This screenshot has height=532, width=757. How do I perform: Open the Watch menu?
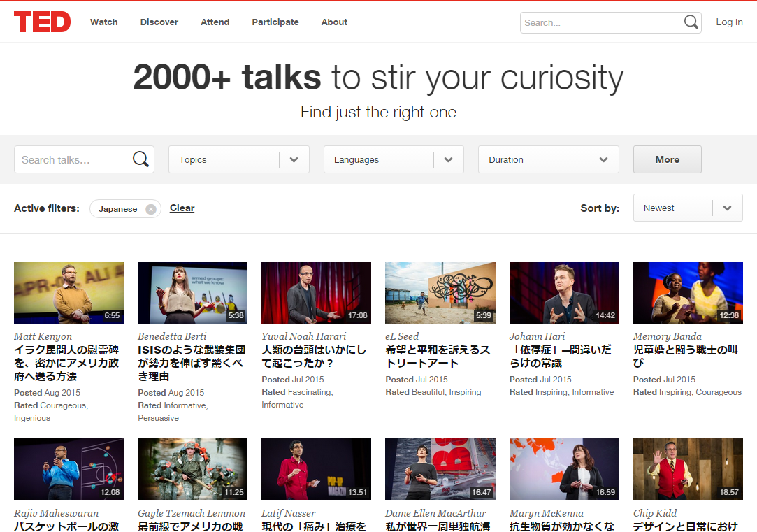pyautogui.click(x=103, y=22)
